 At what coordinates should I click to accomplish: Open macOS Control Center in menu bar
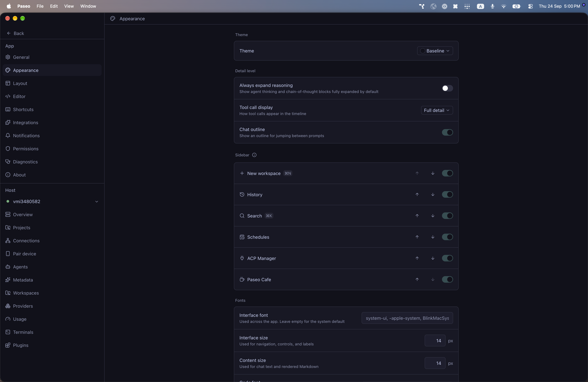(530, 6)
